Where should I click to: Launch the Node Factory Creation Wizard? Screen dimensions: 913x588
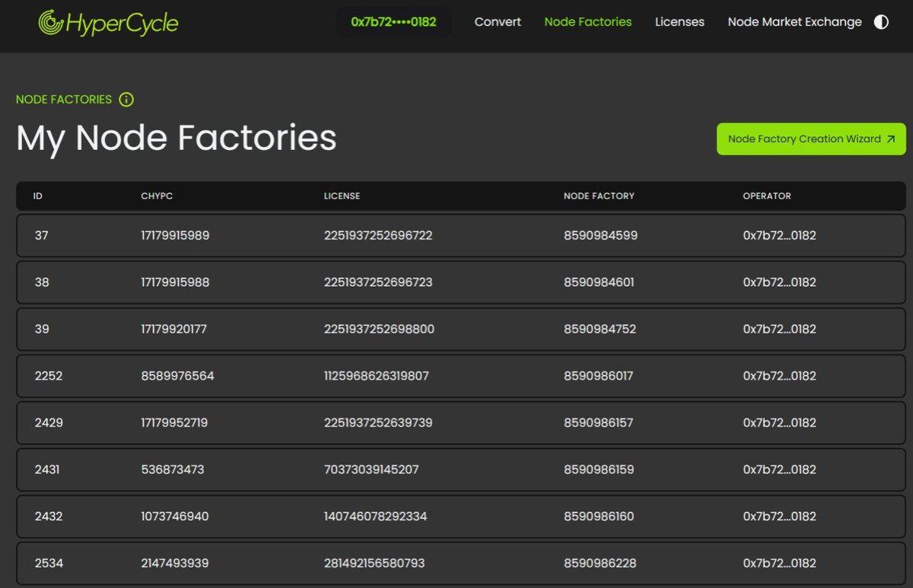coord(811,139)
